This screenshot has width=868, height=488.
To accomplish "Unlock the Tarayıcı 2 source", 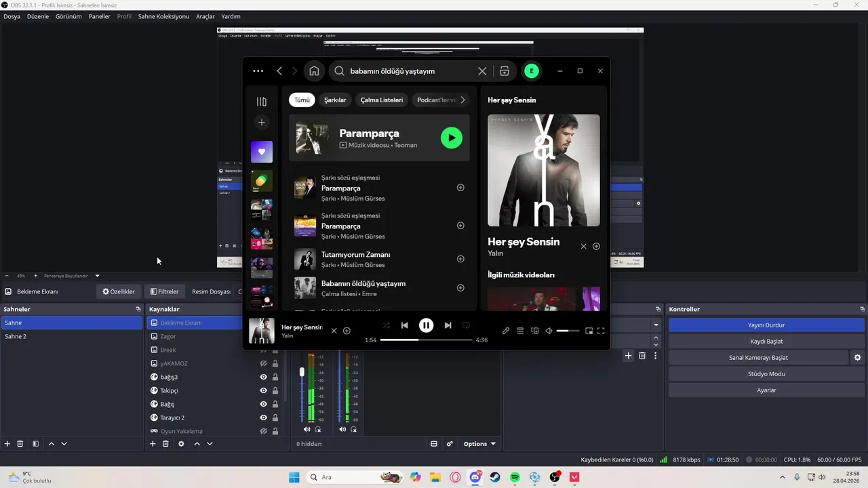I will [275, 418].
